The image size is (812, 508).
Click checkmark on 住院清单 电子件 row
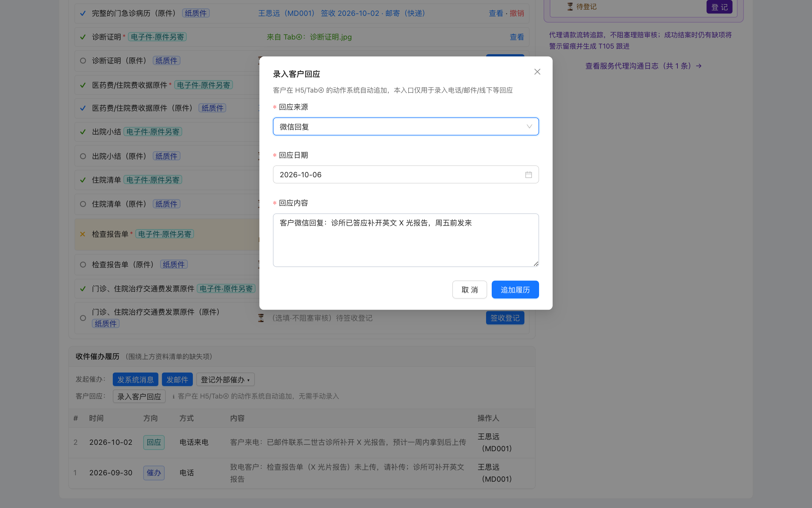83,180
